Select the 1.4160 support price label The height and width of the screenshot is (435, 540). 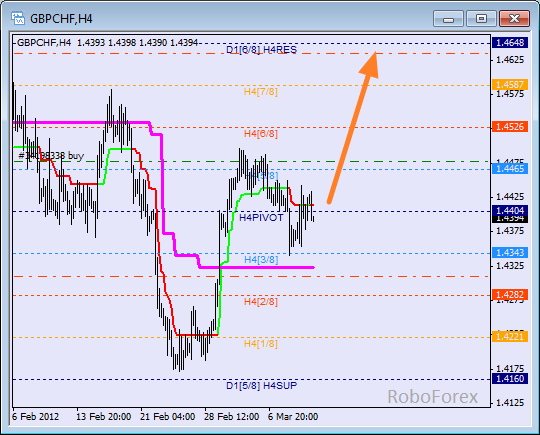point(510,379)
